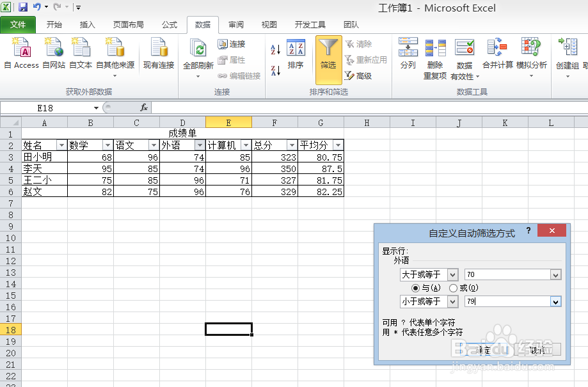Click cell with total 350
Image resolution: width=588 pixels, height=387 pixels.
[x=274, y=168]
